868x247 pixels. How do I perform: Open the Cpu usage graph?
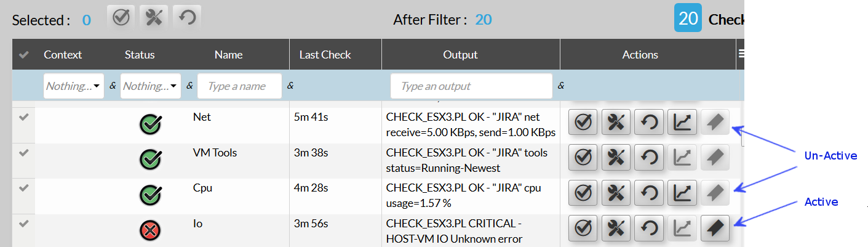tap(682, 193)
